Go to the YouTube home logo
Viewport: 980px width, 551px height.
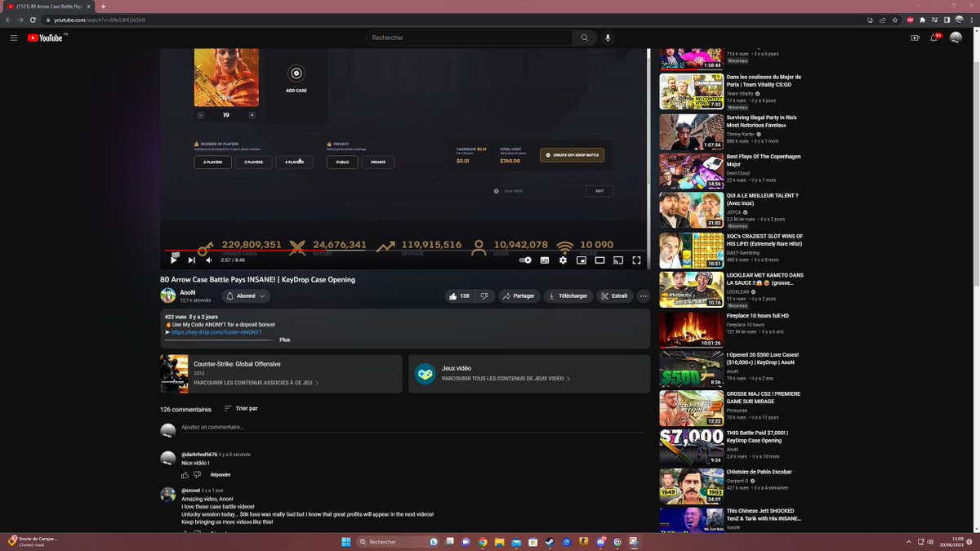(47, 38)
